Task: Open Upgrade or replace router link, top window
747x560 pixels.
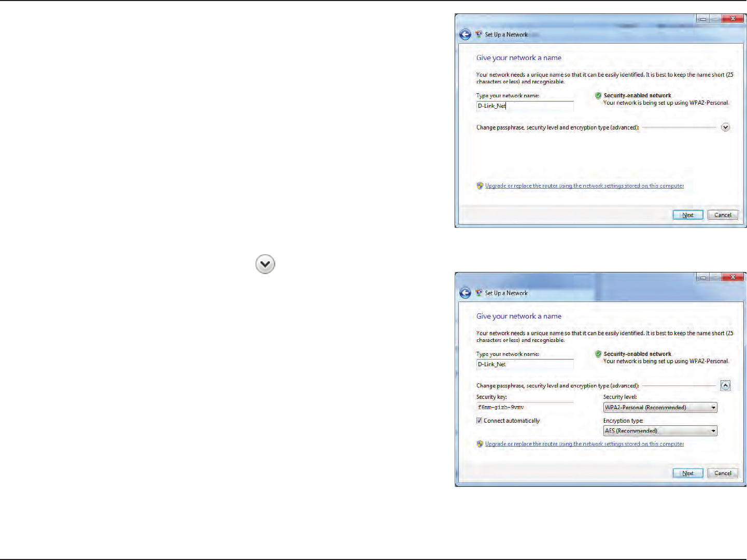Action: click(x=584, y=186)
